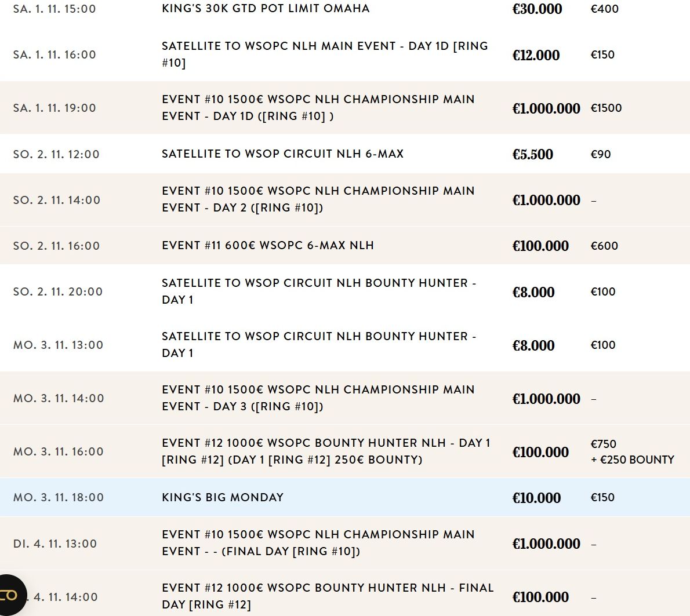Click the €5.500 guarantee amount
This screenshot has width=690, height=616.
click(x=532, y=155)
